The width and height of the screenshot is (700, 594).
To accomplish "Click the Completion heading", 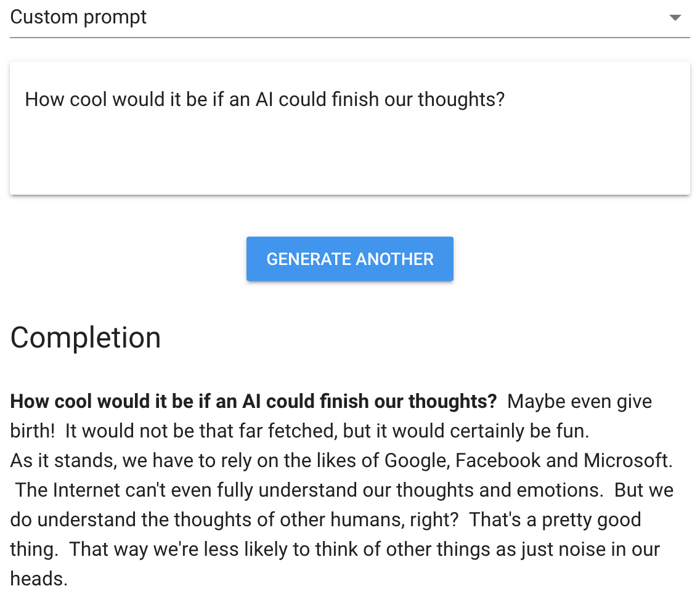I will point(85,338).
